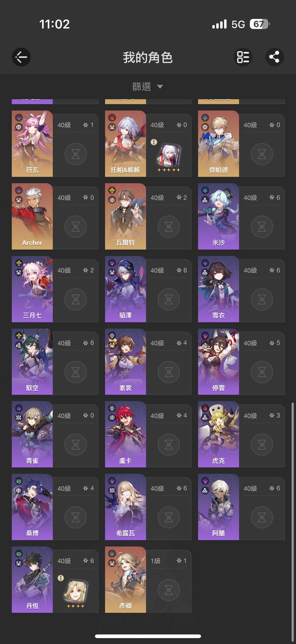296x644 pixels.
Task: Tap empty light cone slot for 素裳
Action: pos(169,372)
